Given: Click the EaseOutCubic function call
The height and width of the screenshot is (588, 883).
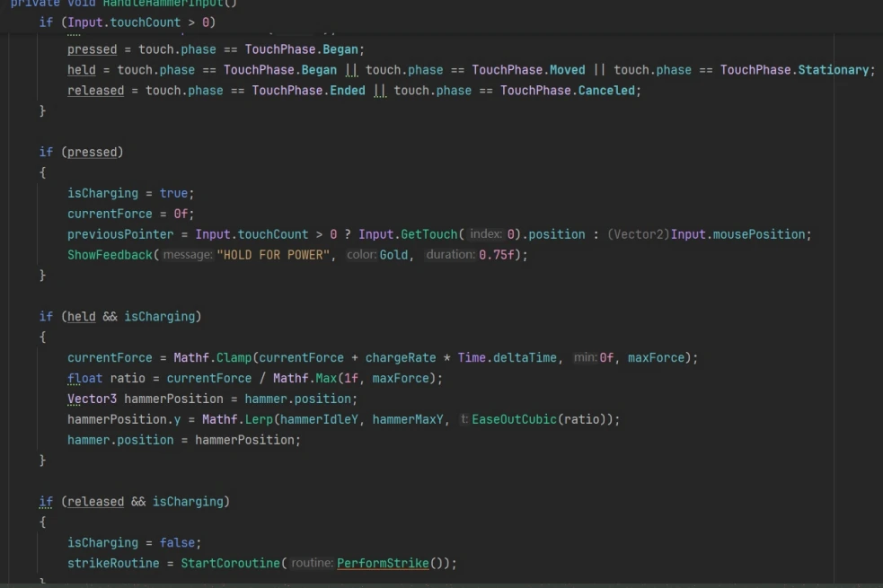Looking at the screenshot, I should pos(514,419).
